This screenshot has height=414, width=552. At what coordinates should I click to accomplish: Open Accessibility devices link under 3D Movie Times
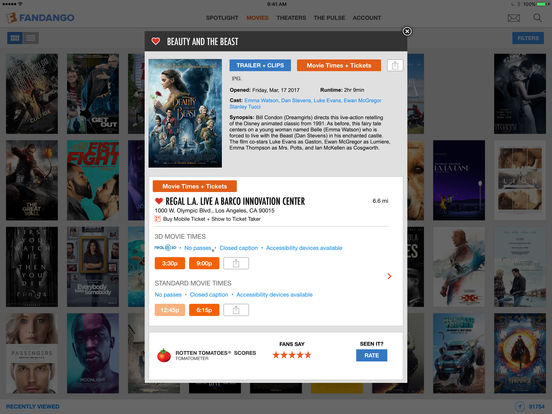tap(304, 248)
